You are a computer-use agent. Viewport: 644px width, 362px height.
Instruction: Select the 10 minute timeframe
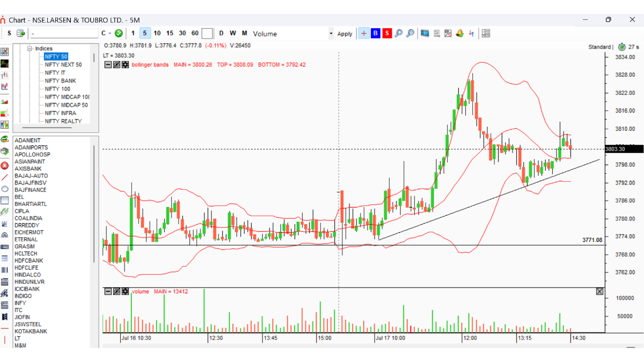click(x=157, y=33)
